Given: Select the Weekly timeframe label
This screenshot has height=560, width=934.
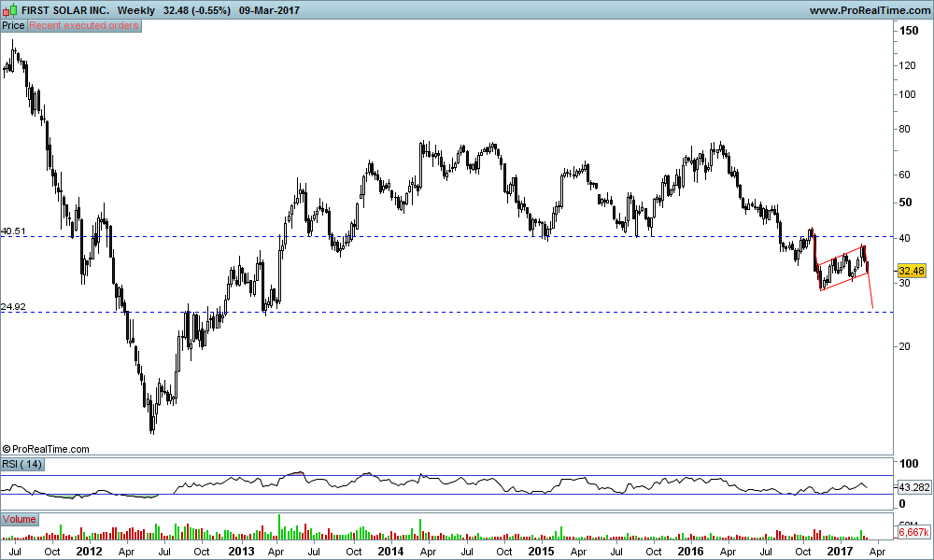Looking at the screenshot, I should (135, 10).
